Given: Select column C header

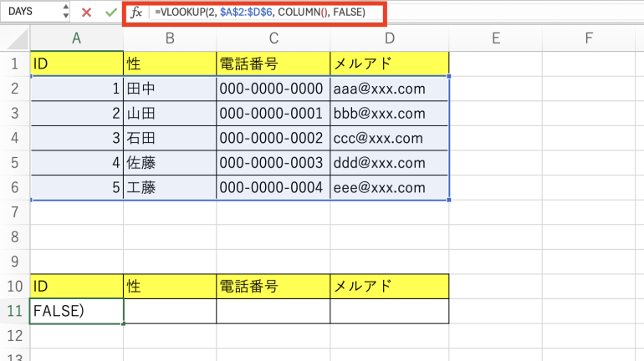Looking at the screenshot, I should tap(273, 38).
